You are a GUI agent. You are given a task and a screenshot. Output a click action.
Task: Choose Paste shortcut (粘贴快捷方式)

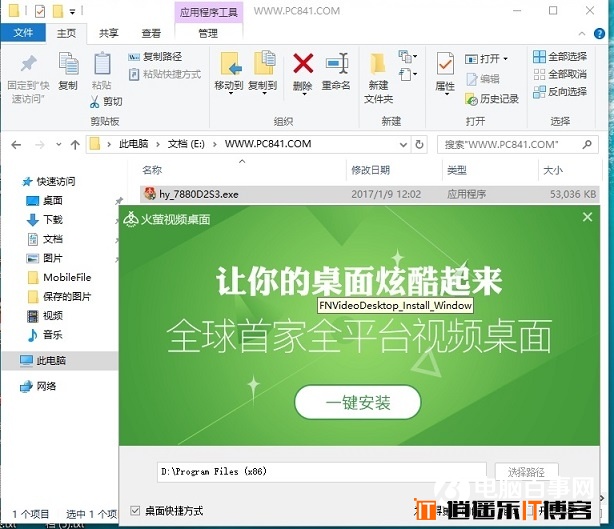pos(165,74)
